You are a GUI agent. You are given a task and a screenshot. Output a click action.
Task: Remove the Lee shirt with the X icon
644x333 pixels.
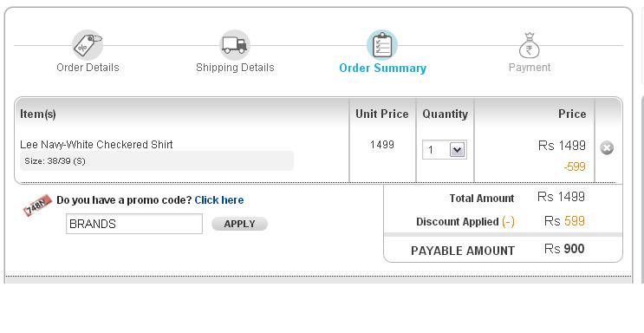click(x=607, y=148)
